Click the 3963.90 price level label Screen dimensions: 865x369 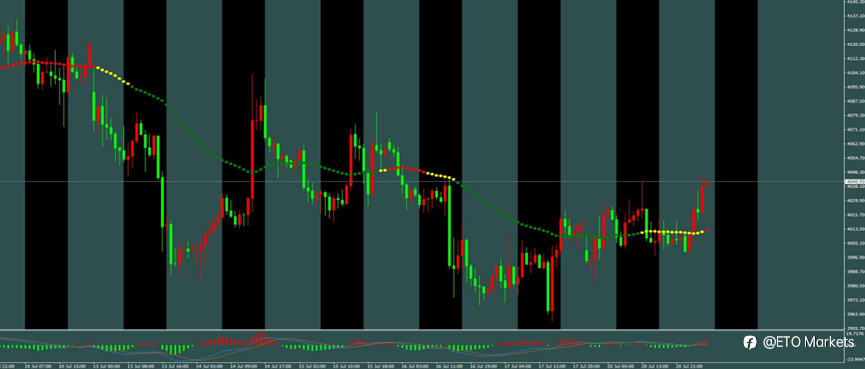(855, 314)
